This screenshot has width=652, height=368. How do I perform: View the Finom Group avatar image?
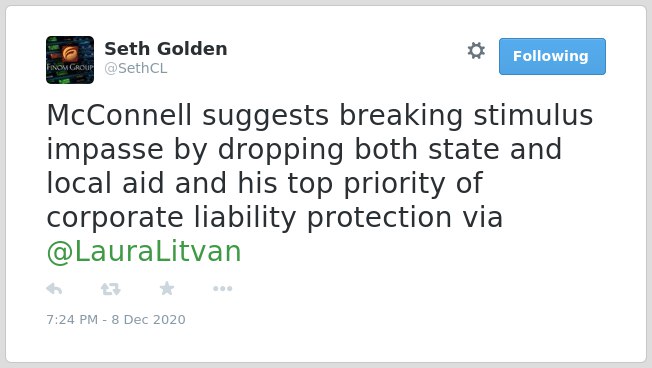[70, 60]
